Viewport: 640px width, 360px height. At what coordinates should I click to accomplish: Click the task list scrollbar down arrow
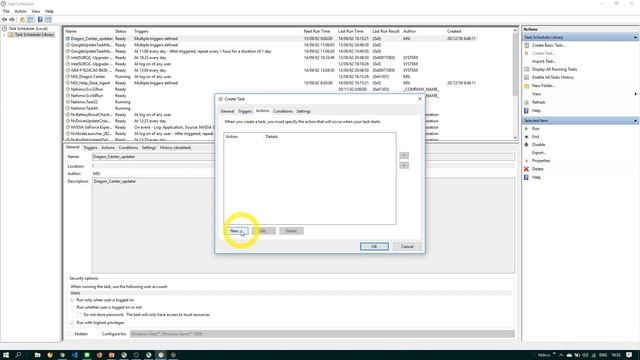[x=515, y=138]
